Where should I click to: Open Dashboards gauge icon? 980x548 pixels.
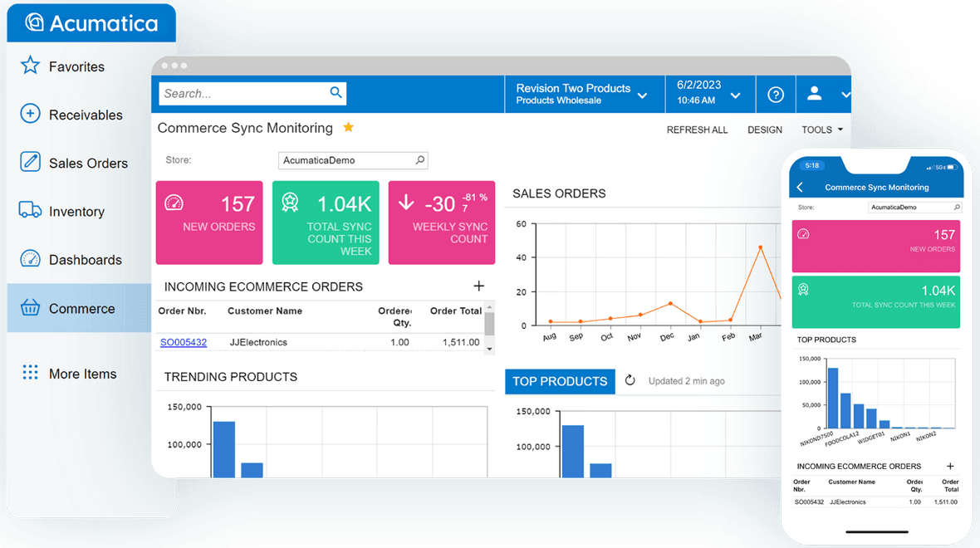pyautogui.click(x=30, y=259)
